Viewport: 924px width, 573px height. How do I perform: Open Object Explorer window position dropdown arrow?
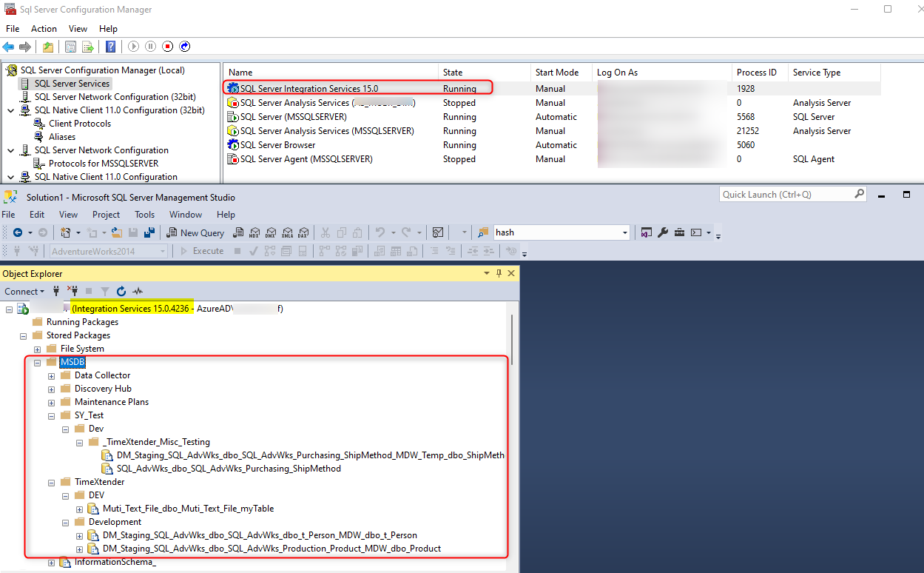pyautogui.click(x=487, y=273)
